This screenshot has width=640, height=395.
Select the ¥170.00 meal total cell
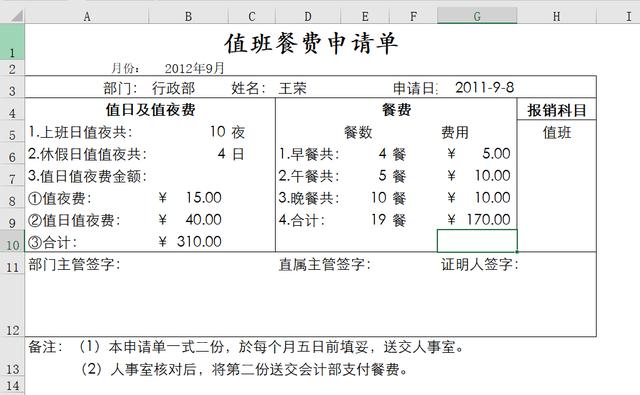point(477,220)
